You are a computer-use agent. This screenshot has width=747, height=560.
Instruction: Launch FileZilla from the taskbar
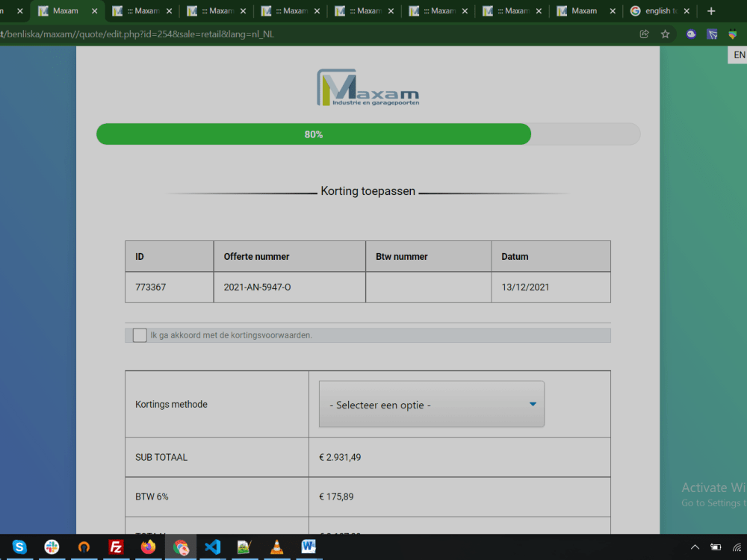[x=116, y=547]
